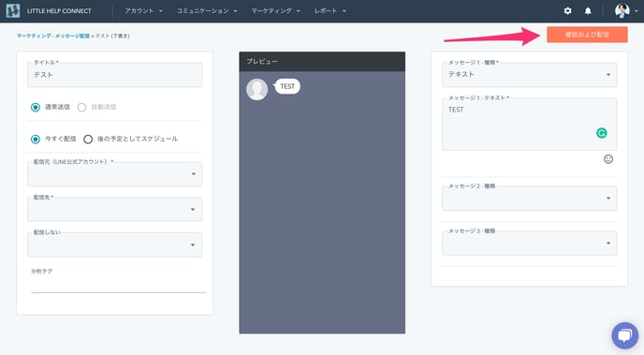Open the user profile avatar menu
Image resolution: width=644 pixels, height=355 pixels.
pos(622,10)
